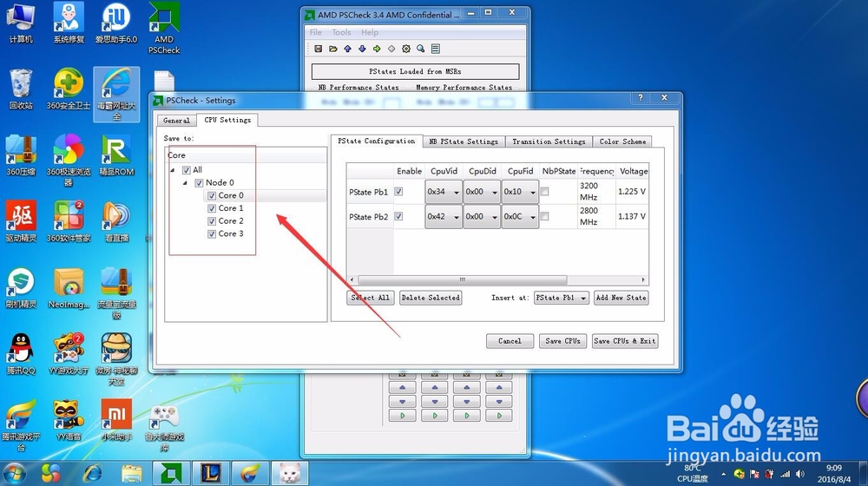868x486 pixels.
Task: Open Internet Explorer from the taskbar
Action: tap(92, 473)
